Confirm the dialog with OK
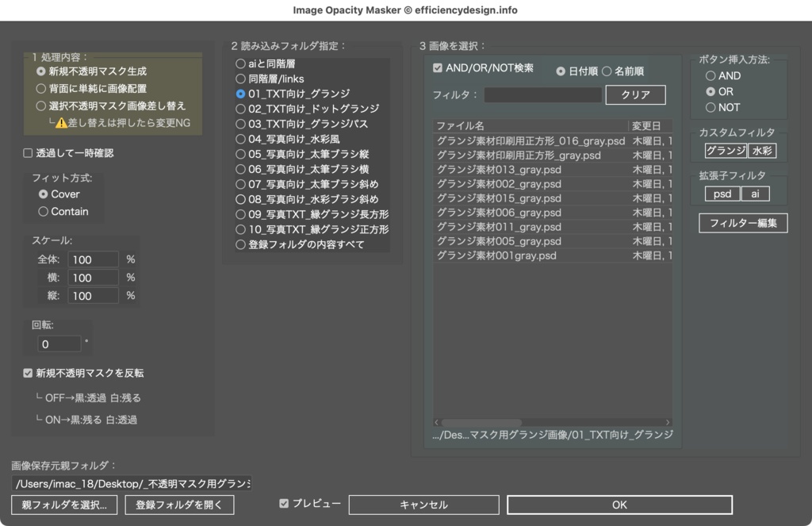The image size is (812, 526). click(x=619, y=505)
